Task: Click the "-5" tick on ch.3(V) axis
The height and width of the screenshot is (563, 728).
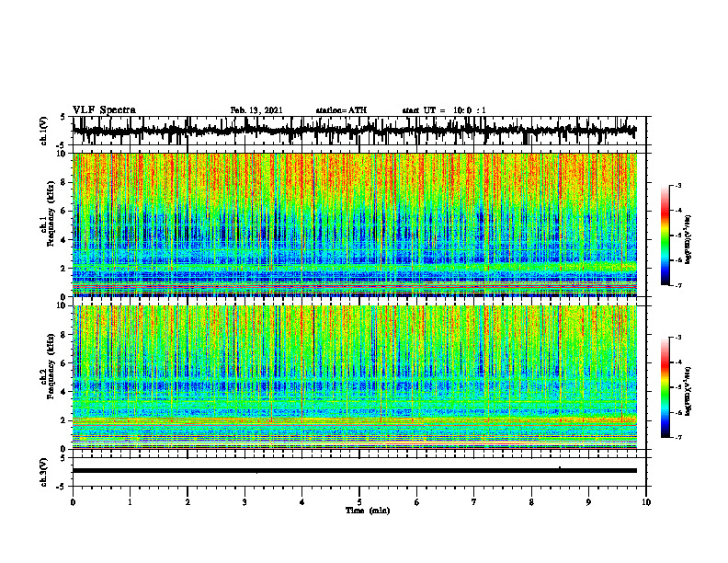Action: pyautogui.click(x=63, y=487)
